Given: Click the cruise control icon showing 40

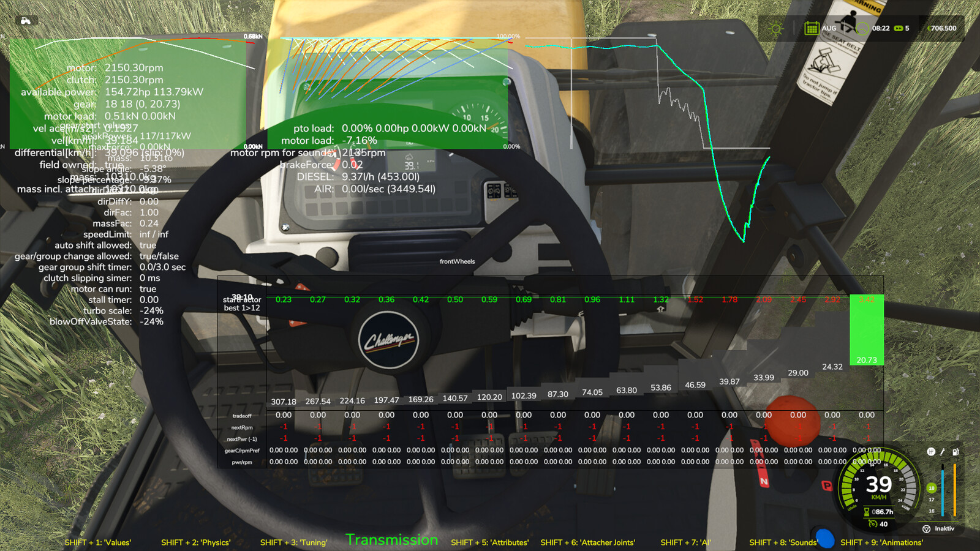Looking at the screenshot, I should pyautogui.click(x=873, y=524).
